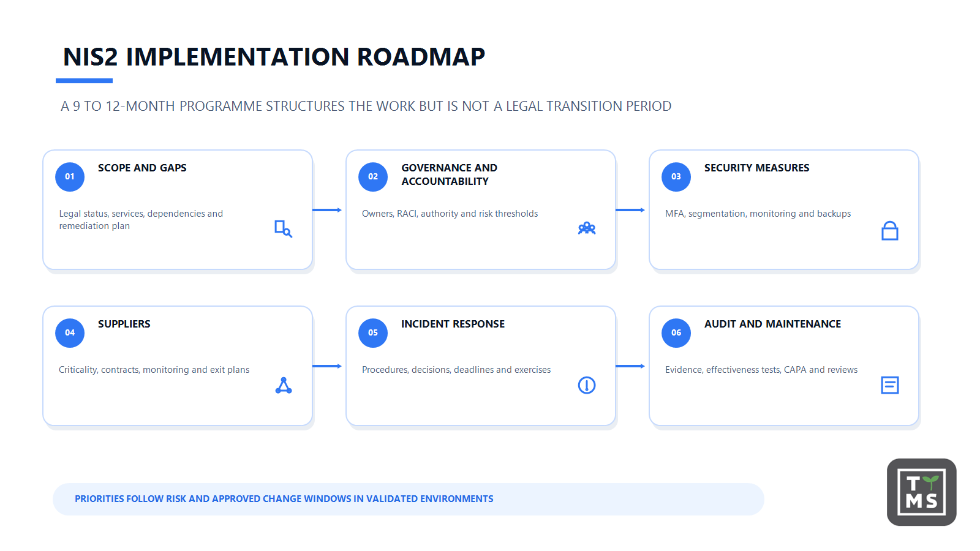Screen dimensions: 980x551
Task: Click the magnifier document icon in Scope and Gaps card
Action: click(x=283, y=229)
